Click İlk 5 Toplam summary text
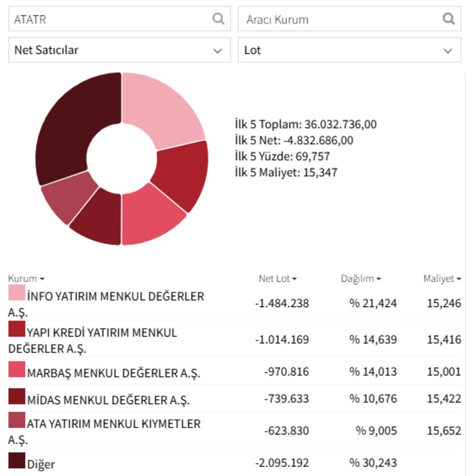This screenshot has width=466, height=476. pos(305,124)
